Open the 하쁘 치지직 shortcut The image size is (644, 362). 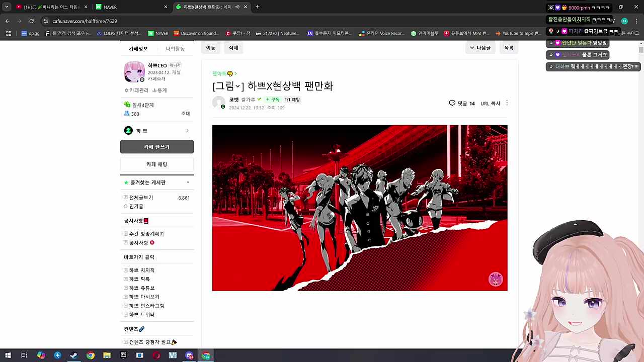142,270
